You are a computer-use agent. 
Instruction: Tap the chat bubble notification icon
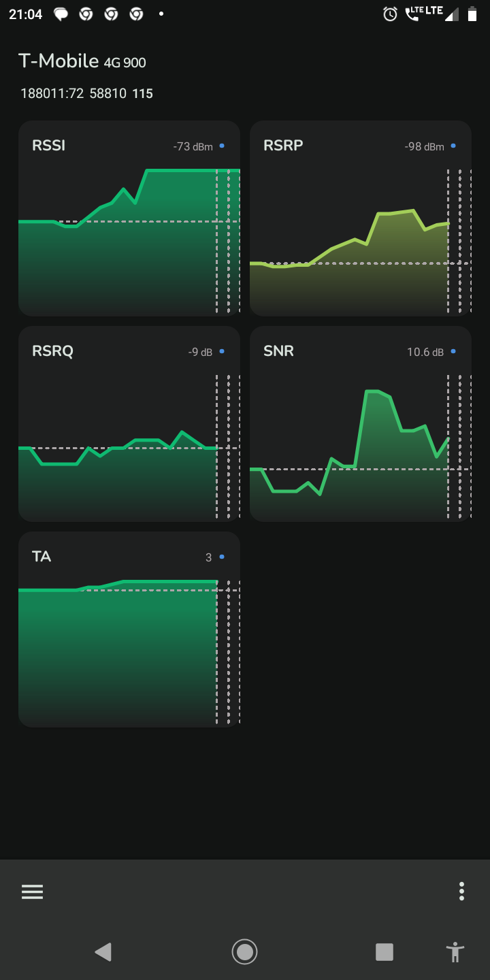pos(61,14)
